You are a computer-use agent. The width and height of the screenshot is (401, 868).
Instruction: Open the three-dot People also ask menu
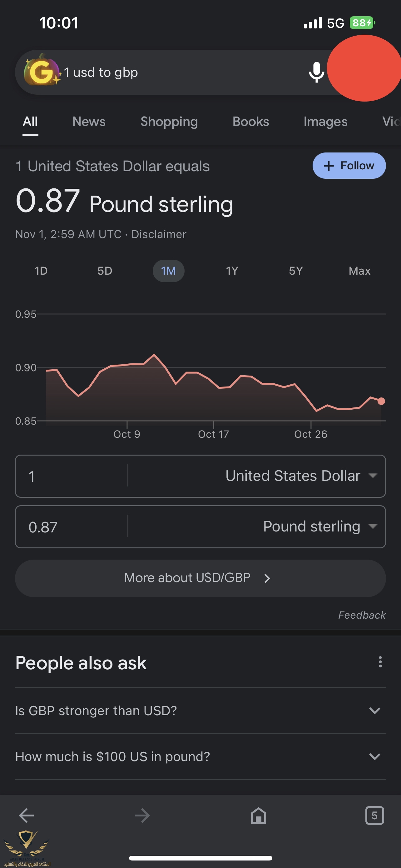380,662
